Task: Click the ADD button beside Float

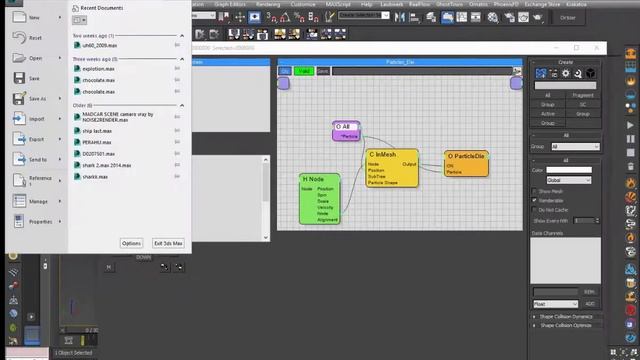Action: pyautogui.click(x=590, y=304)
